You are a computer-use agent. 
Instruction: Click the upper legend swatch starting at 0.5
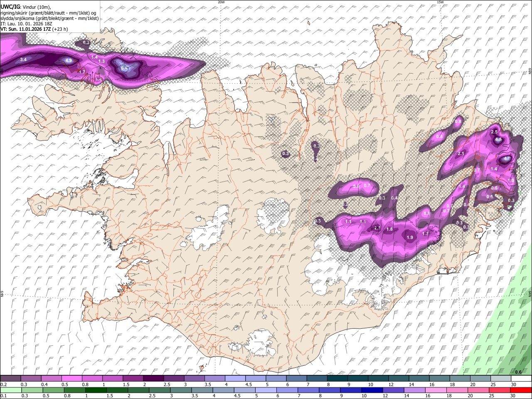pos(71,379)
